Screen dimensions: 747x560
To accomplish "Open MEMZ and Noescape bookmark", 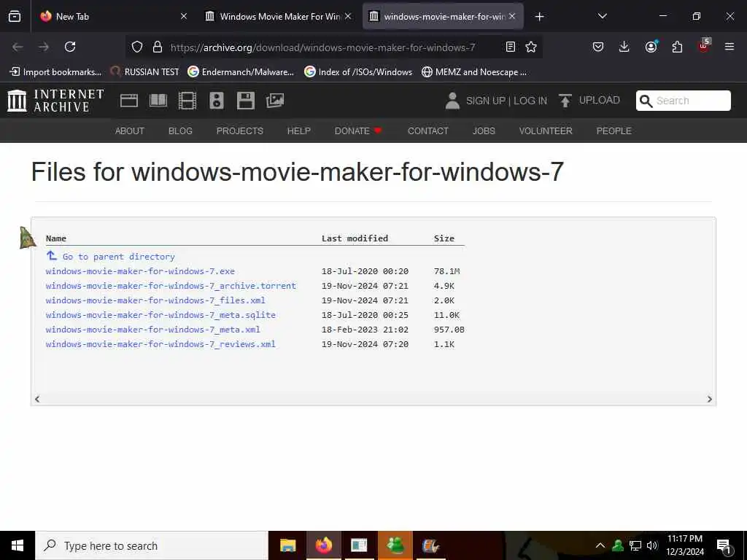I will click(x=474, y=72).
